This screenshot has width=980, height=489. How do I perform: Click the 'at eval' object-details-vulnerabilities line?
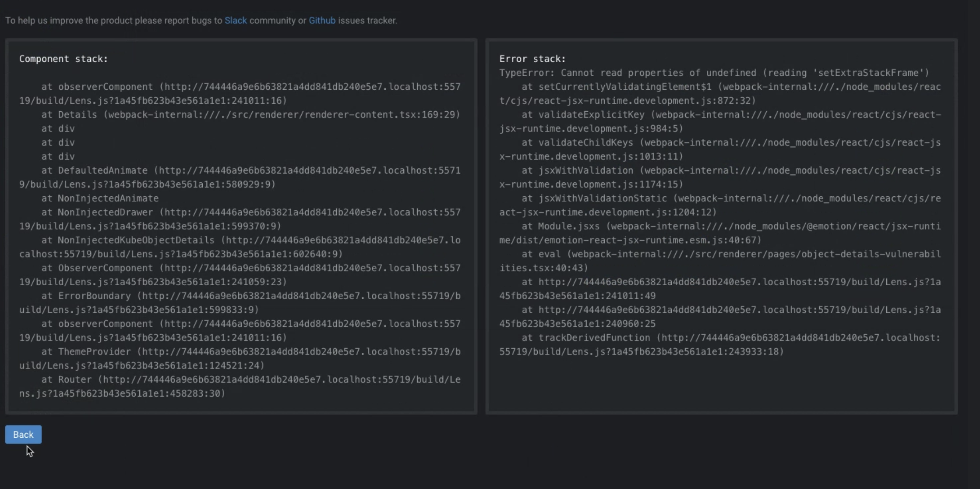click(x=720, y=261)
